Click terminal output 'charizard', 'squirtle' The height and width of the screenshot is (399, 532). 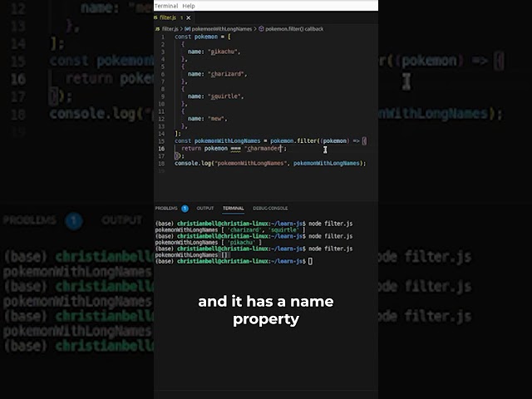point(263,230)
